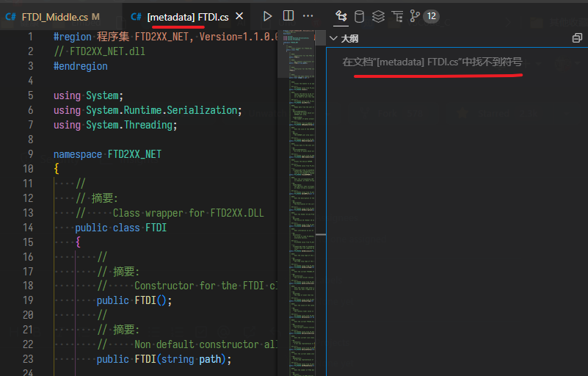Click line number 23 in gutter

pyautogui.click(x=28, y=360)
